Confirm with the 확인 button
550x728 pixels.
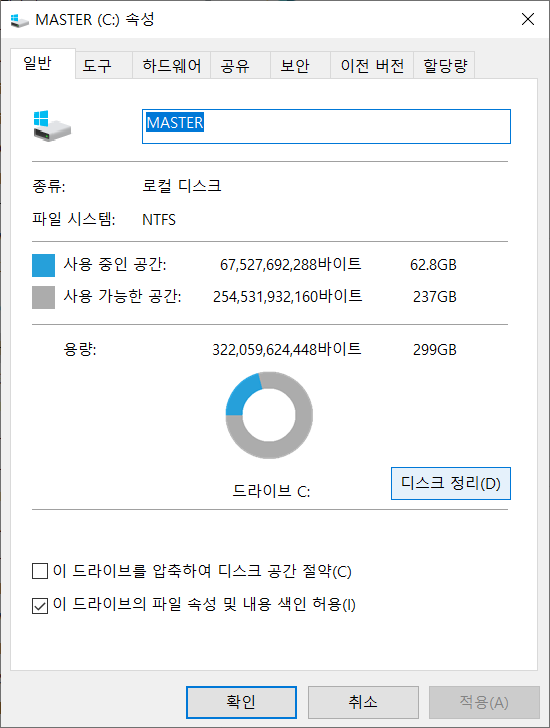click(241, 702)
